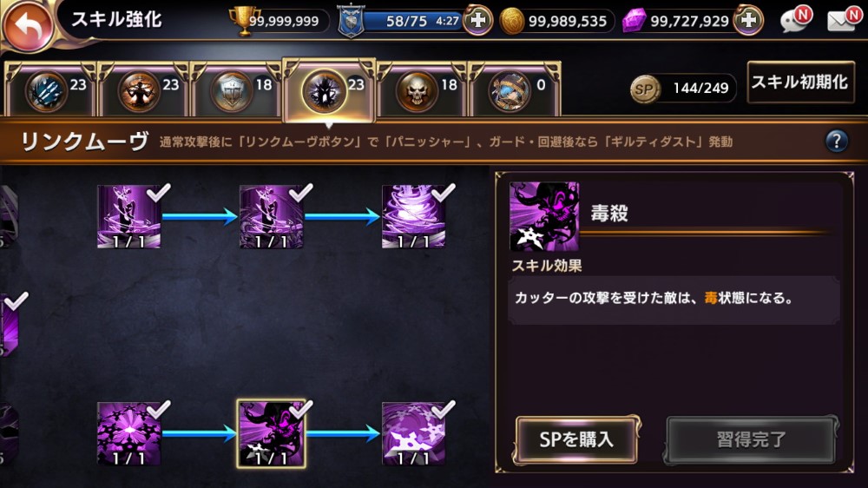The height and width of the screenshot is (488, 868).
Task: Open the chat bubble notifications icon
Action: [x=795, y=19]
